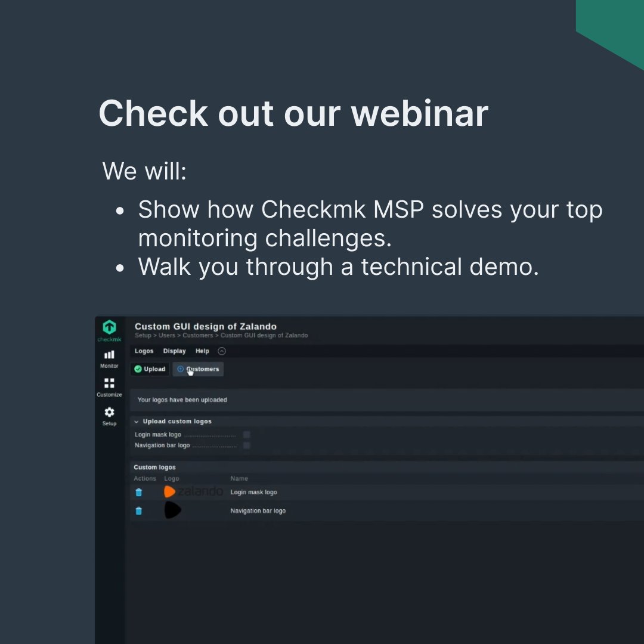644x644 pixels.
Task: Click the 'Custom GUI design of Zalando' title
Action: tap(205, 327)
